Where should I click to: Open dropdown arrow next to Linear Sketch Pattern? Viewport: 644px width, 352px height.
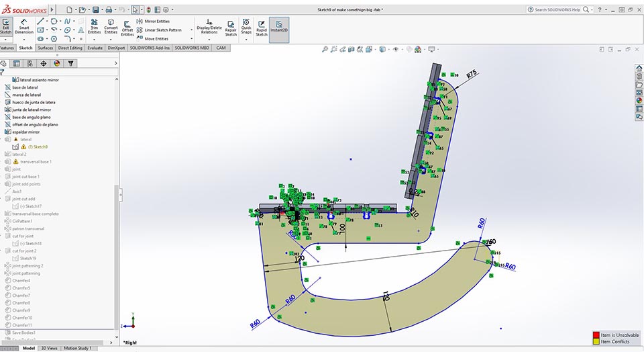(x=191, y=30)
